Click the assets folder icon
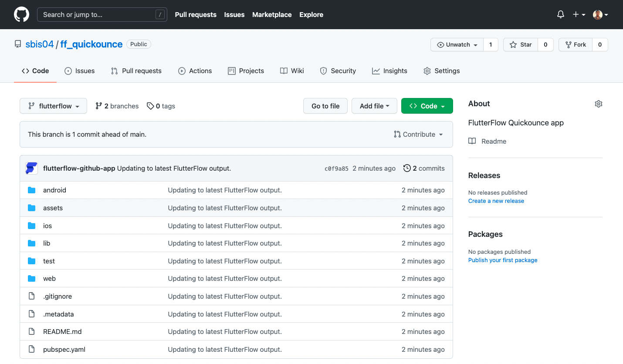The image size is (623, 364). tap(32, 208)
